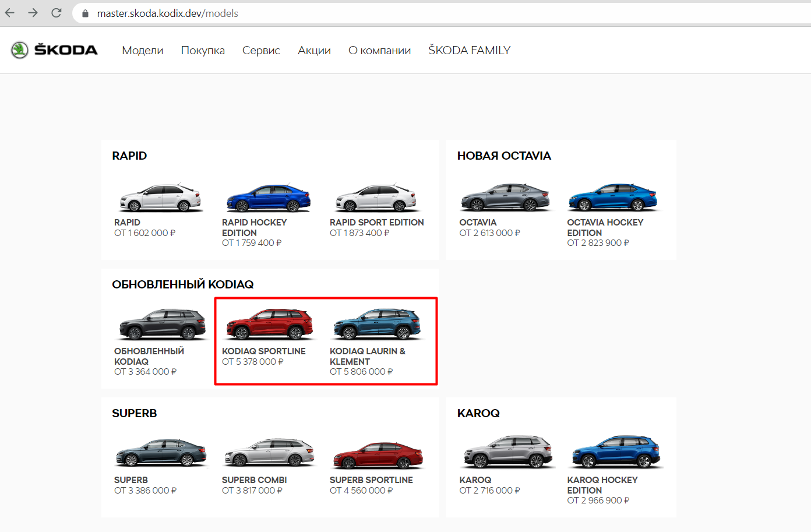Click the padlock site security icon

point(85,13)
